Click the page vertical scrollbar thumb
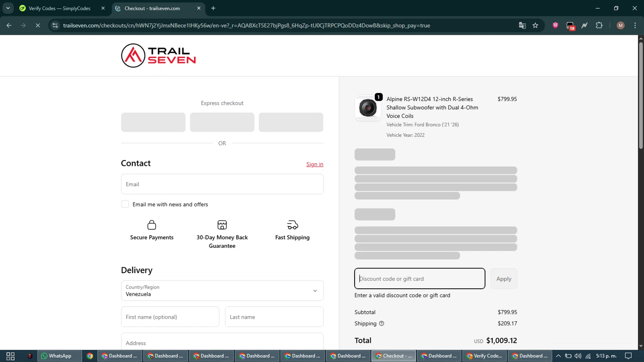Image resolution: width=644 pixels, height=362 pixels. tap(641, 95)
